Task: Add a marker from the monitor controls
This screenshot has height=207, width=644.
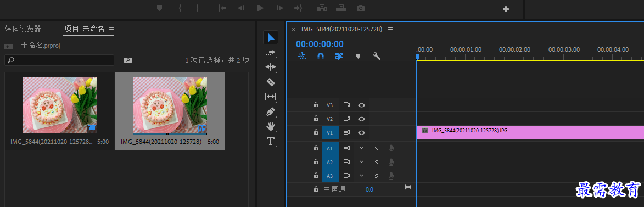Action: [x=160, y=8]
